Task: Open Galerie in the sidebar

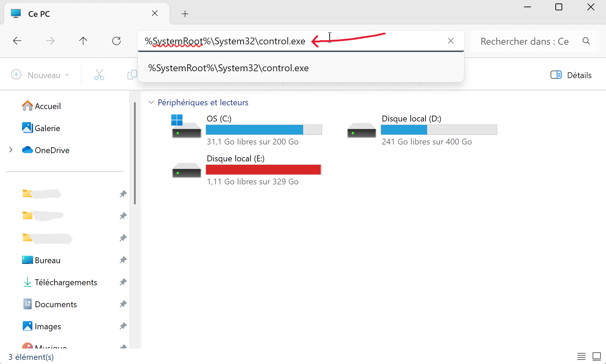Action: [41, 128]
